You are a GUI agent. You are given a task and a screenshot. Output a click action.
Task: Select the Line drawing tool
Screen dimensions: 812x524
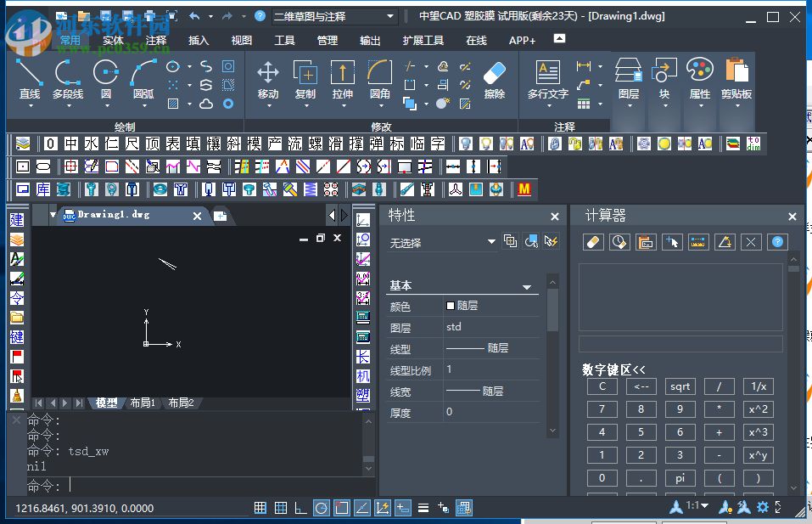30,76
